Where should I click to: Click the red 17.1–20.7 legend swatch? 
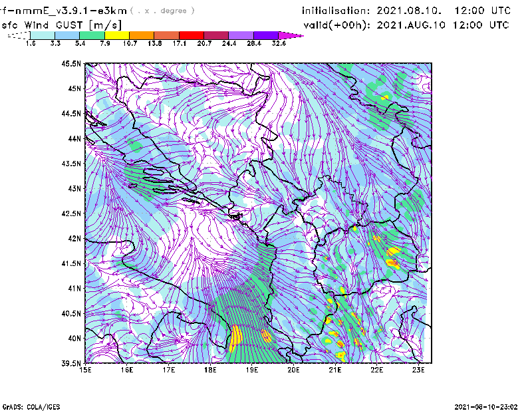[192, 35]
